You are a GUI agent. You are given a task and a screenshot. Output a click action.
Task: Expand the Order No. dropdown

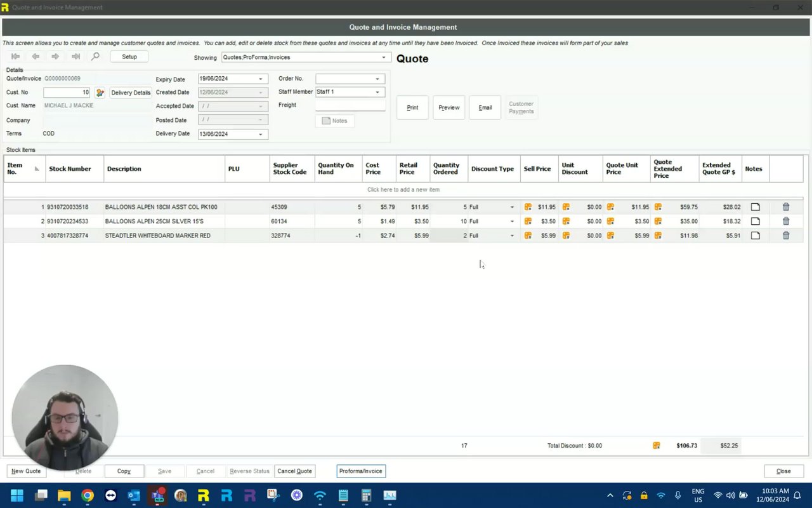point(377,79)
